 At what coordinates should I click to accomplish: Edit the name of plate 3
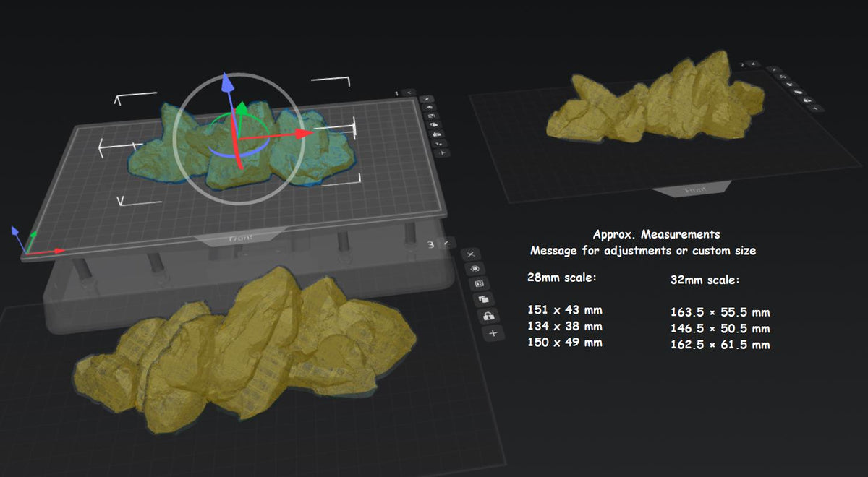(448, 243)
